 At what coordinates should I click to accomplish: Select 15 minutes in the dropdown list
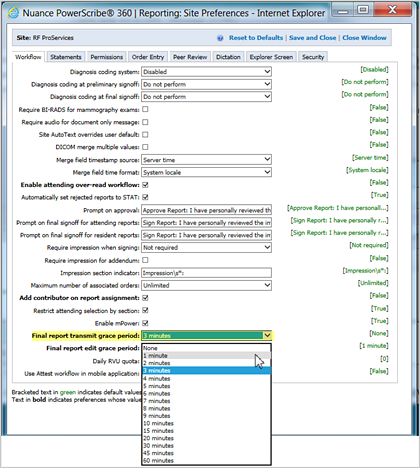(x=206, y=431)
